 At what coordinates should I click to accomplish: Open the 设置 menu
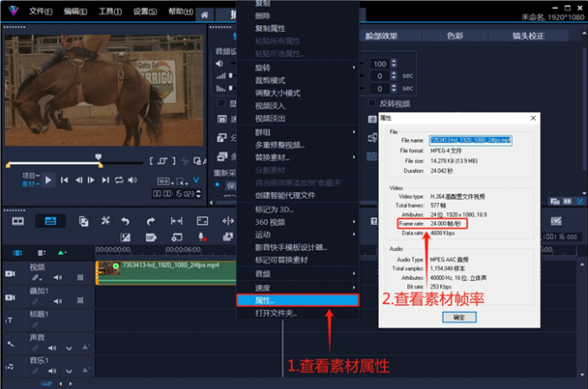point(145,11)
